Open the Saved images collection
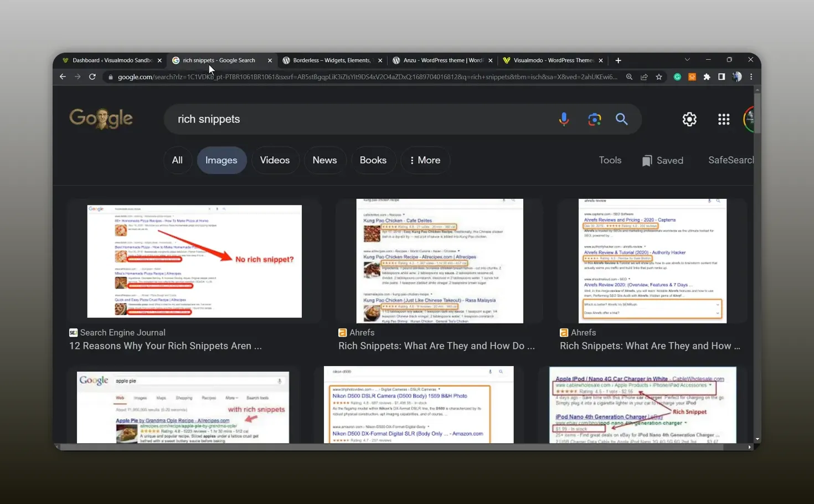Viewport: 814px width, 504px height. click(x=663, y=161)
